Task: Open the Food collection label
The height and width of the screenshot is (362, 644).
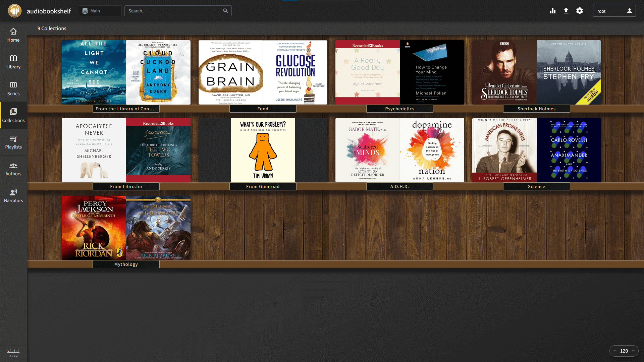Action: click(263, 109)
